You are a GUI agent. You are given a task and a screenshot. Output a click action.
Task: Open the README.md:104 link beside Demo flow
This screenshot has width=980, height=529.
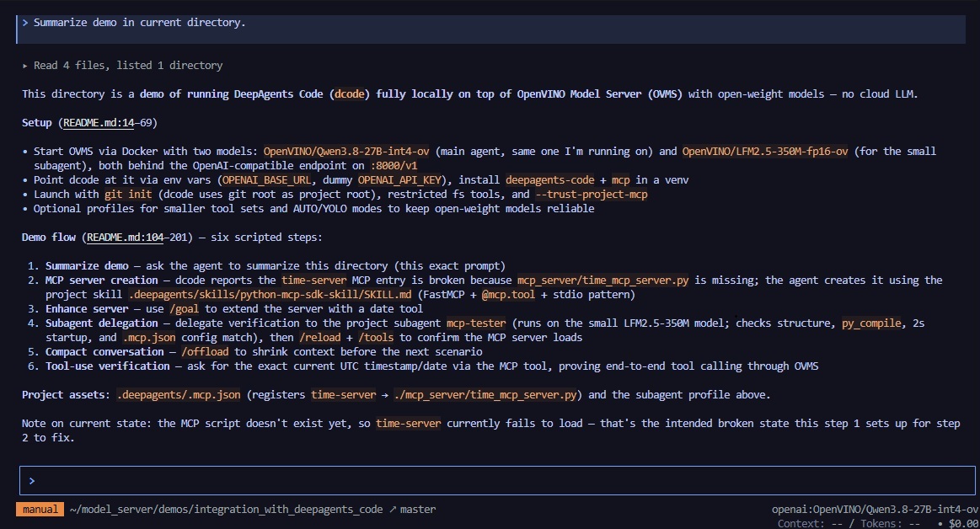click(125, 238)
